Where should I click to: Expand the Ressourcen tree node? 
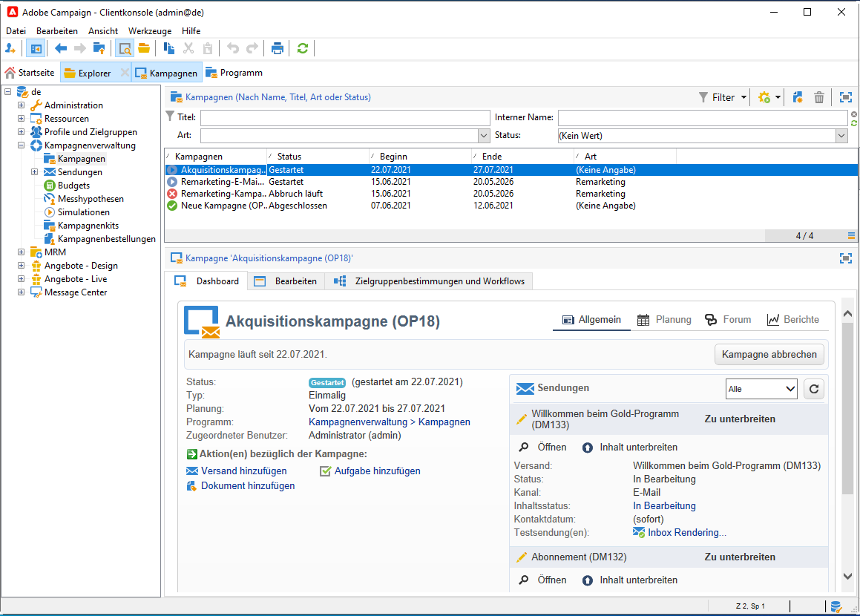21,119
